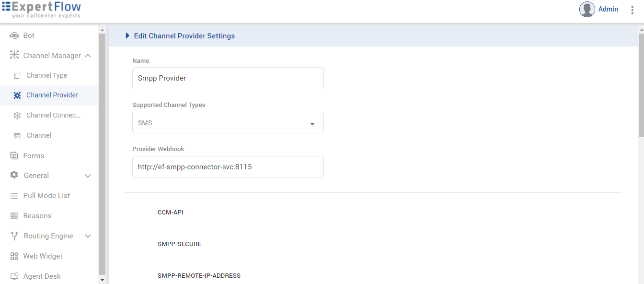This screenshot has height=284, width=644.
Task: Open the Reasons section icon
Action: pyautogui.click(x=14, y=215)
